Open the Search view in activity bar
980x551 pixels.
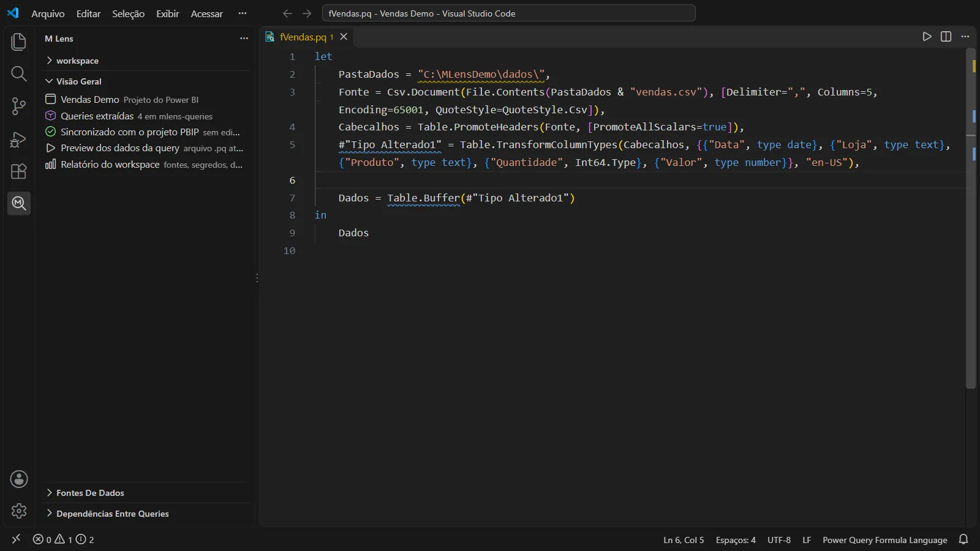point(19,74)
